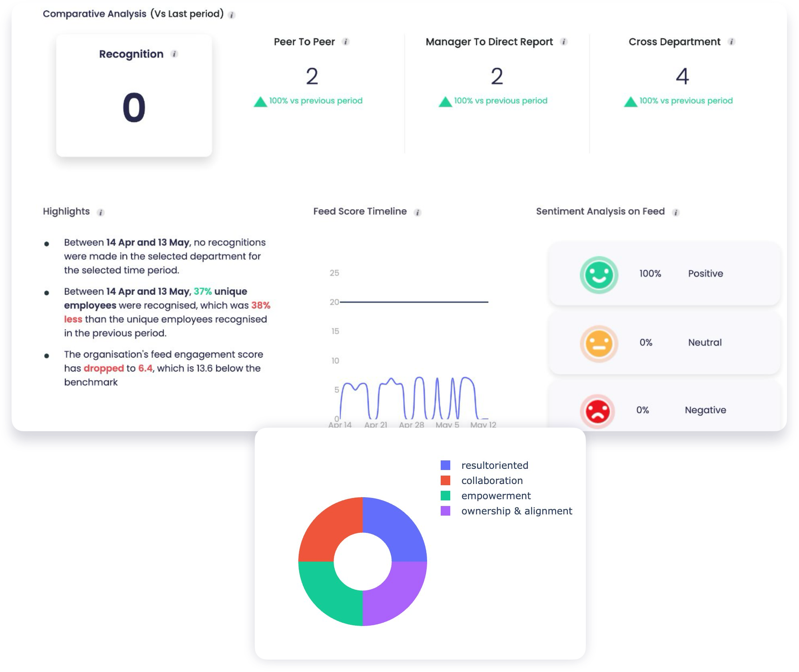Click ownership & alignment purple legend swatch
This screenshot has width=799, height=672.
[x=445, y=511]
